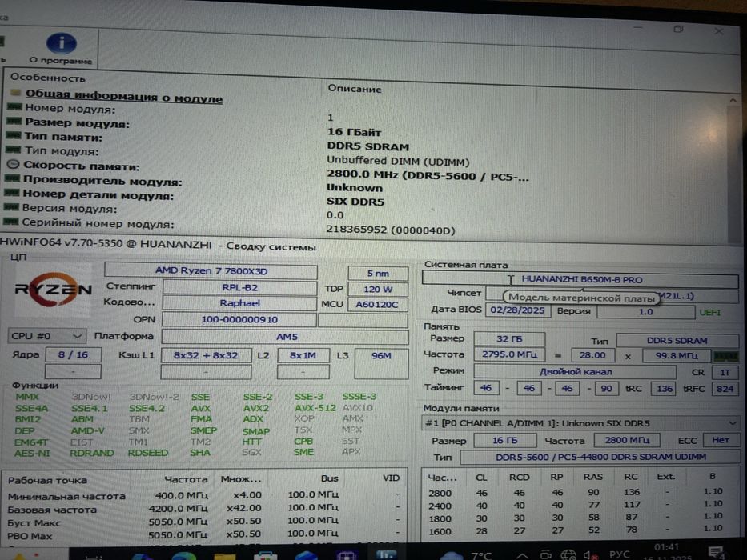Click the AMD Ryzen logo image

click(x=52, y=290)
